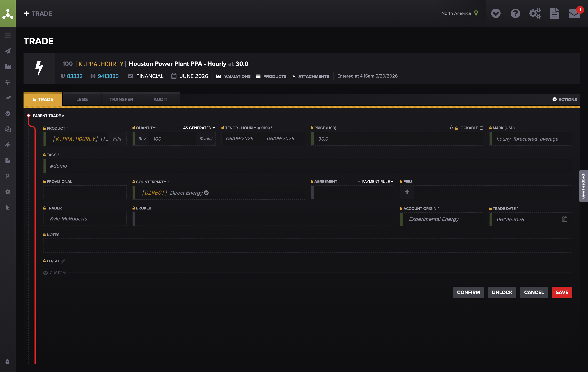Click the Price field showing 30.0
Screen dimensions: 588x372
tap(397, 139)
